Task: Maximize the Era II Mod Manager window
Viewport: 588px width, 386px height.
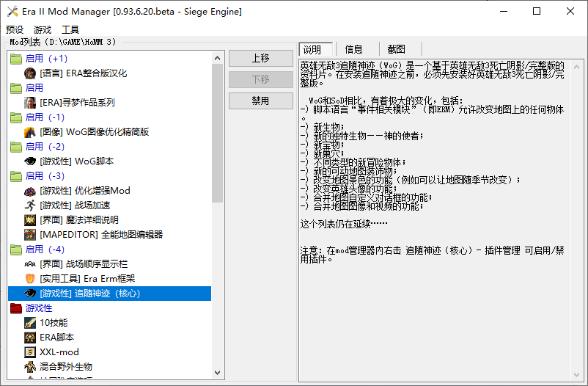Action: [537, 11]
